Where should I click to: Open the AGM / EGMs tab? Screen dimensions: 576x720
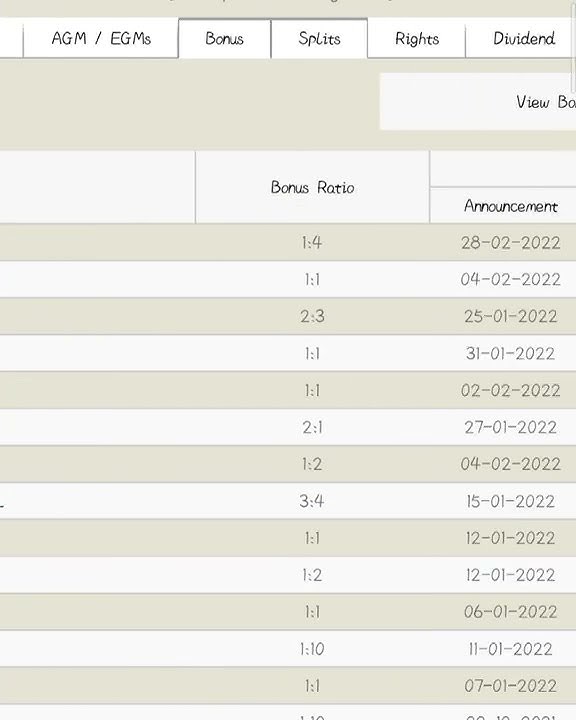[101, 39]
